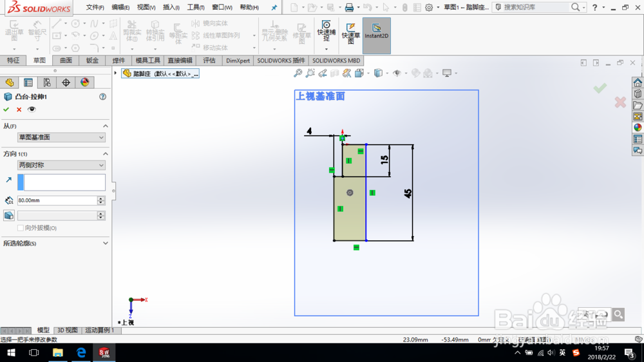The height and width of the screenshot is (362, 644).
Task: Open the 窗口(W) menu
Action: (x=222, y=7)
